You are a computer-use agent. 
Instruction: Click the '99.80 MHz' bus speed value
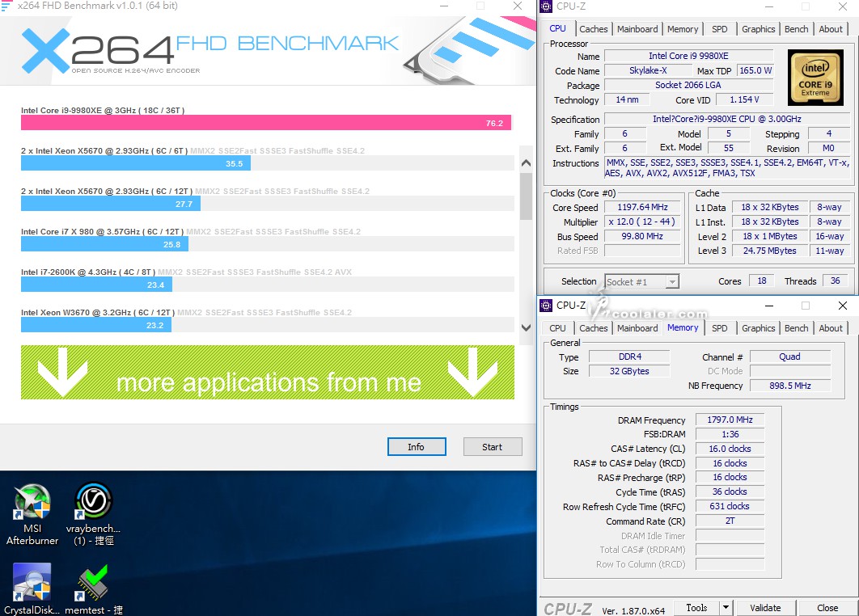point(642,237)
